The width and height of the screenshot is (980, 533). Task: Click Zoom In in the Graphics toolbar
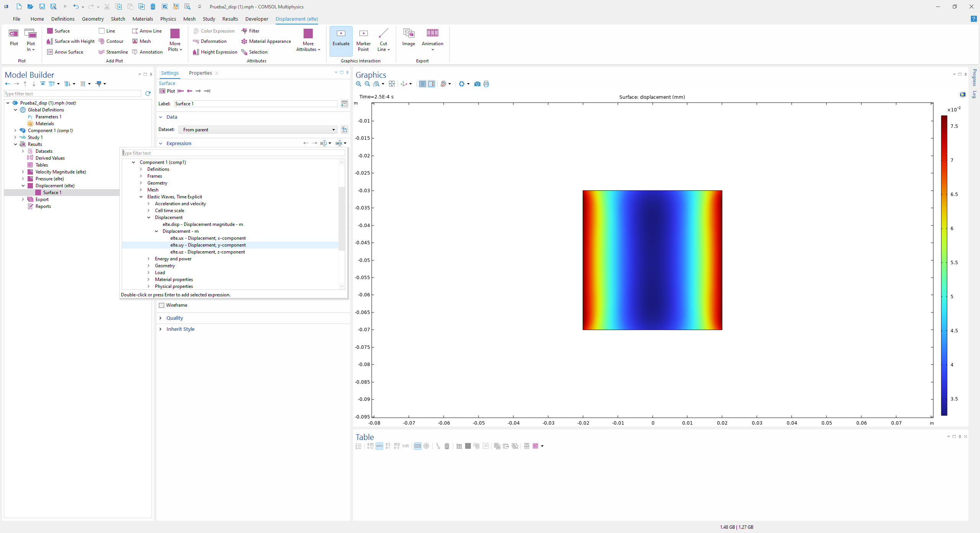pos(359,84)
